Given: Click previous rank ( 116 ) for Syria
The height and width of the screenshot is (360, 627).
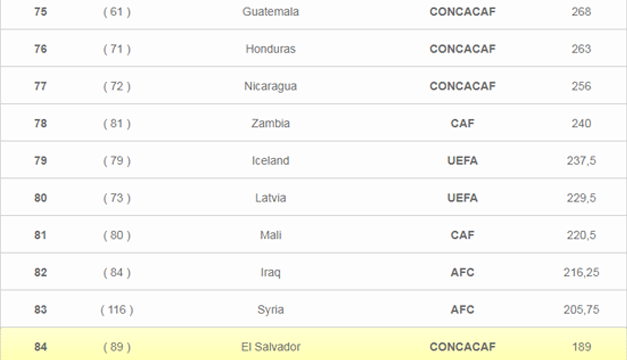Looking at the screenshot, I should (x=117, y=310).
